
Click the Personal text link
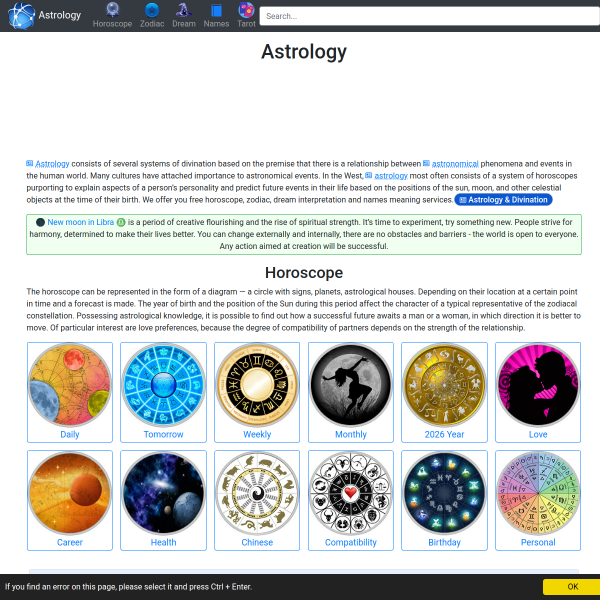coord(538,542)
